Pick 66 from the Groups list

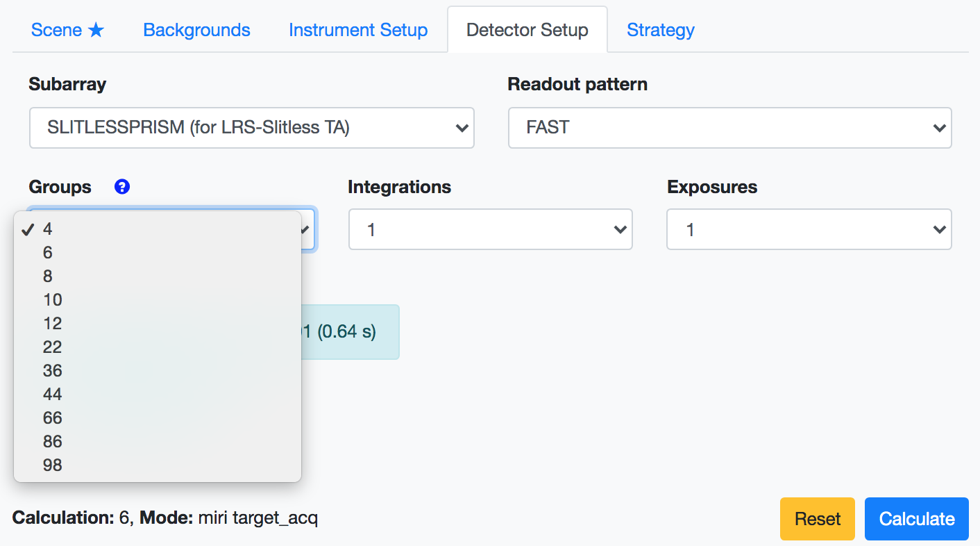pos(52,418)
